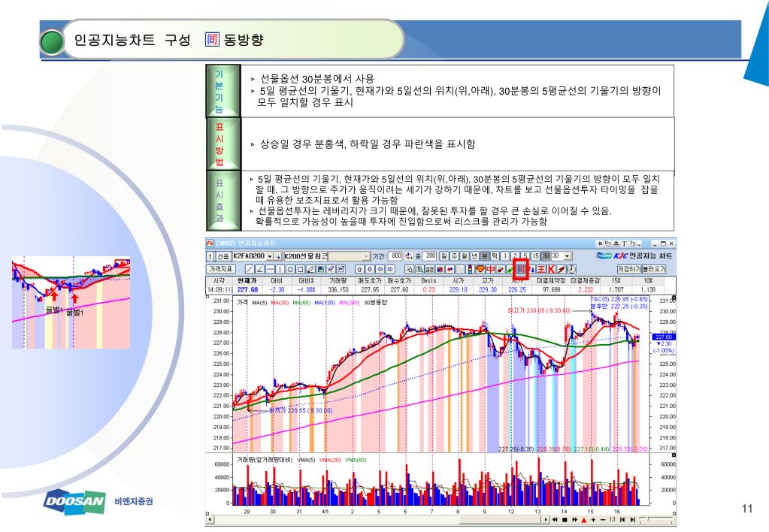
Task: Click the zoomed chart thumbnail at left
Action: coord(71,302)
